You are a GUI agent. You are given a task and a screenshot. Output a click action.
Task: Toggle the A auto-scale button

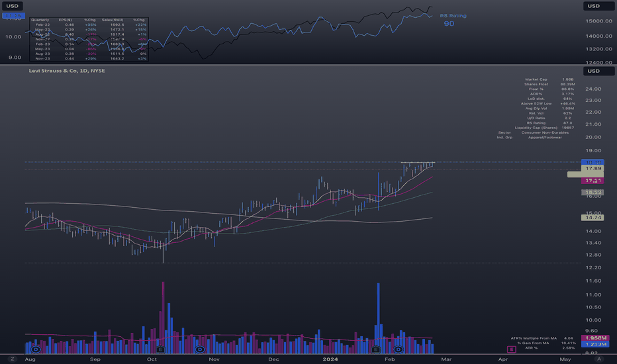[599, 359]
